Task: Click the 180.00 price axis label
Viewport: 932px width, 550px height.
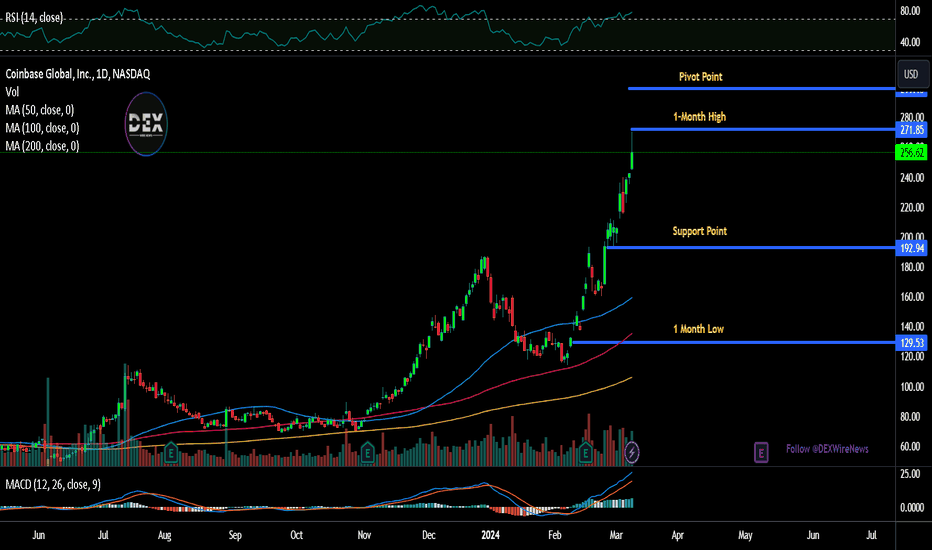Action: tap(912, 268)
